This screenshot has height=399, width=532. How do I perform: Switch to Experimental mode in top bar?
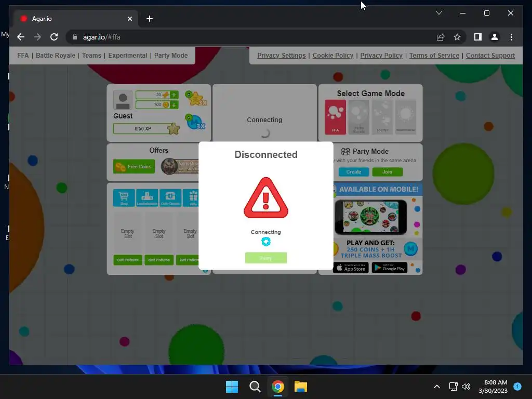point(128,55)
